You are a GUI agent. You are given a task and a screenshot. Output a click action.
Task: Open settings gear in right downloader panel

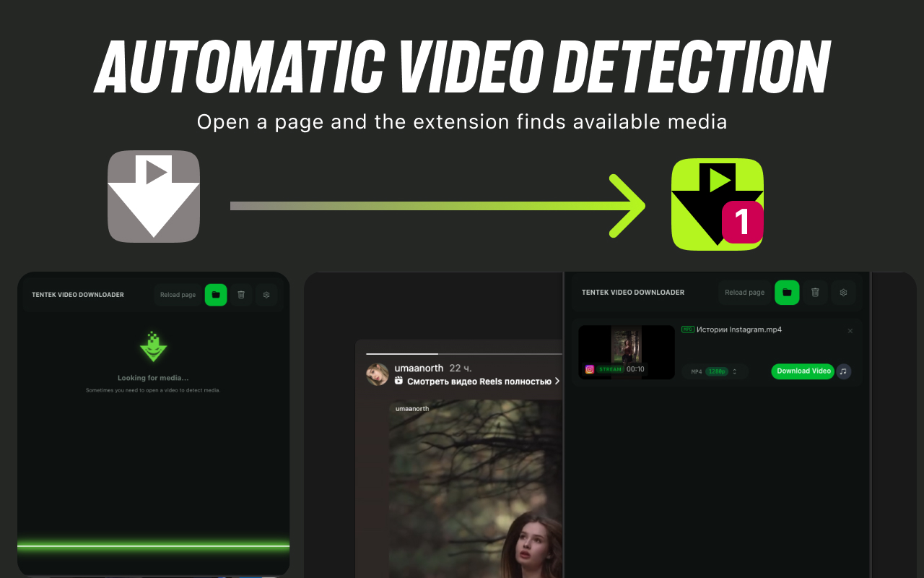(843, 293)
